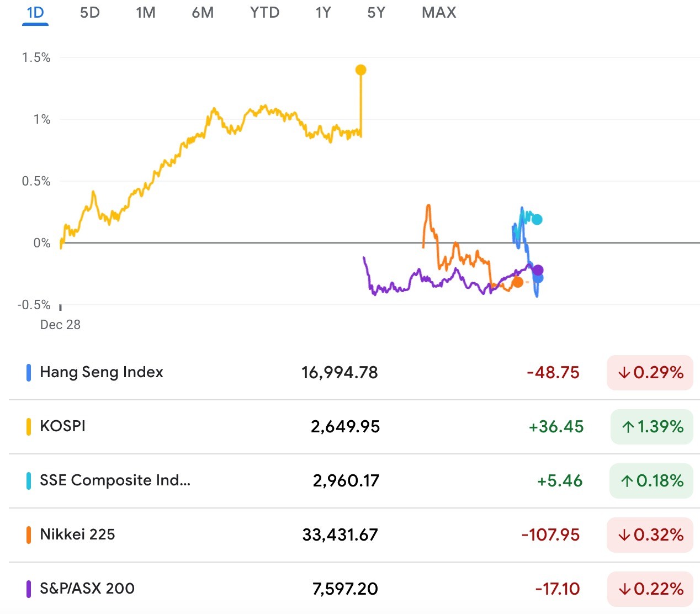
Task: Click the orange Nikkei 225 color marker
Action: pyautogui.click(x=29, y=535)
